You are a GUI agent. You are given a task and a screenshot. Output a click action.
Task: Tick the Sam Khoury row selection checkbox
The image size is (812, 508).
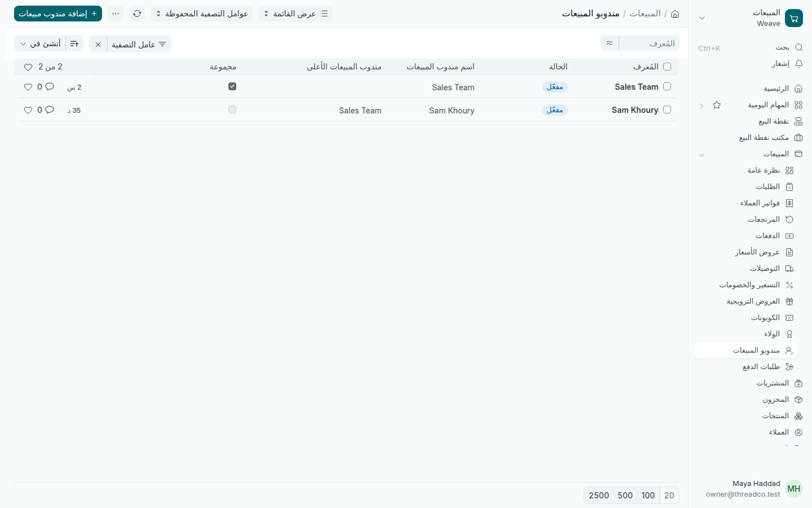pyautogui.click(x=667, y=110)
